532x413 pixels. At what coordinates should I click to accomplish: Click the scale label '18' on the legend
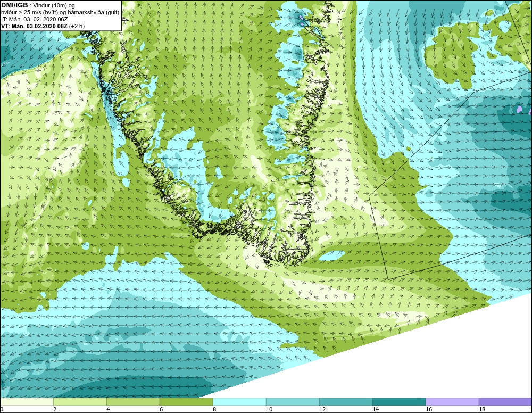tap(482, 409)
